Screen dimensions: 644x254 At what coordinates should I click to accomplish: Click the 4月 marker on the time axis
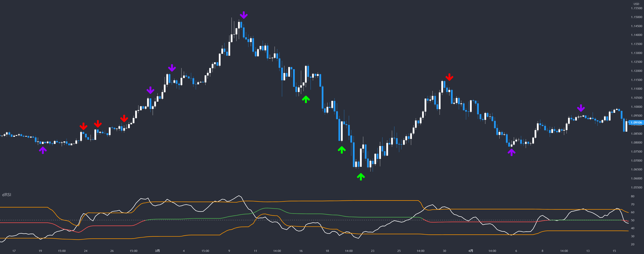[x=470, y=251]
